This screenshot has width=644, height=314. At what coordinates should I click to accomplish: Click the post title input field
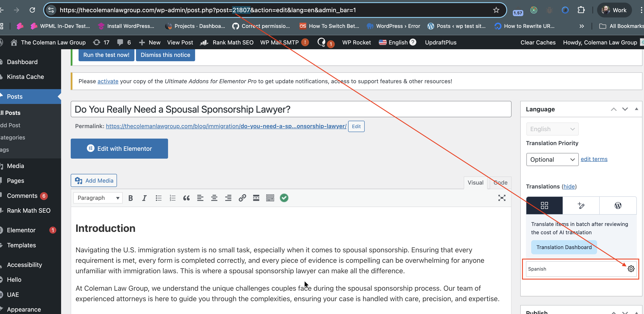coord(291,109)
